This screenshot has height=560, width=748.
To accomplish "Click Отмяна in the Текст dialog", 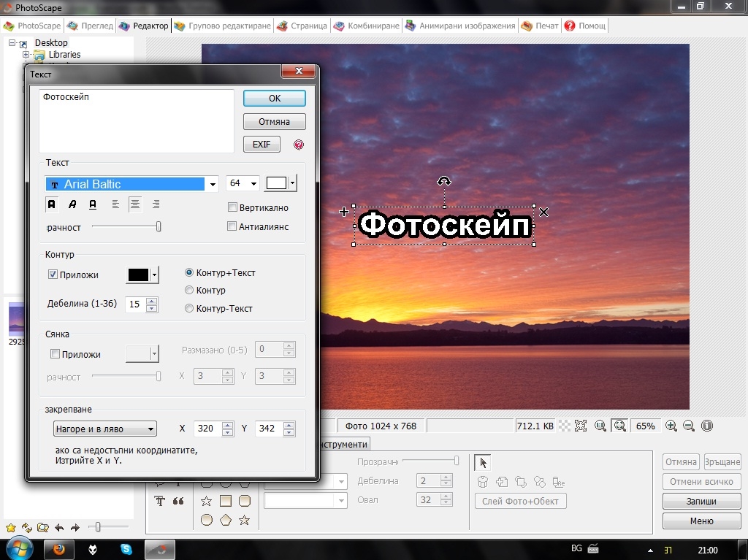I will 275,122.
